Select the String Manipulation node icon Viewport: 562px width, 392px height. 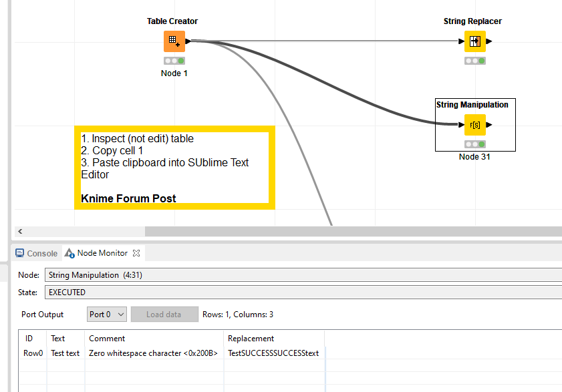click(x=474, y=124)
